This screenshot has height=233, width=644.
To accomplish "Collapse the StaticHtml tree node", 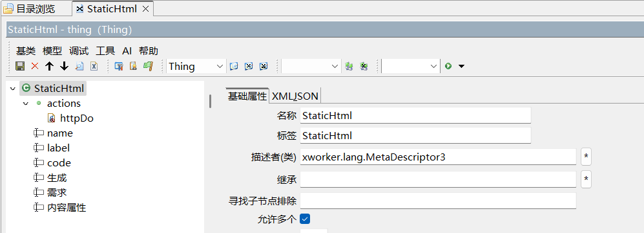I will click(x=12, y=89).
